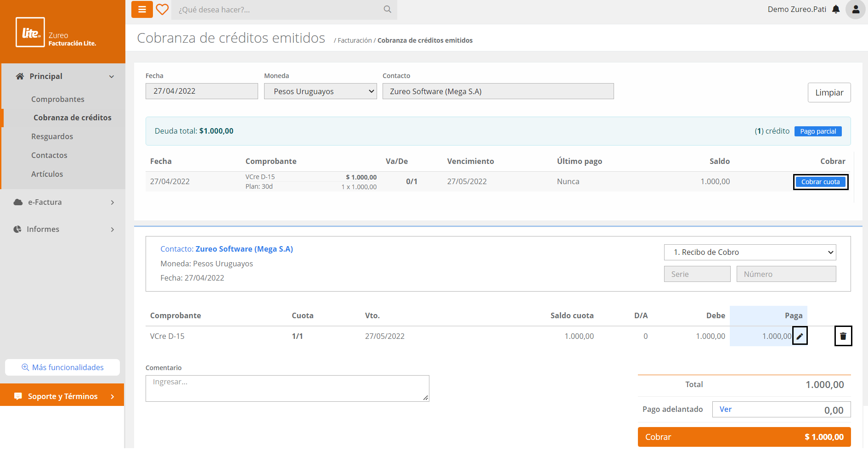Click the VCre D-15 comprobante in upper table
The height and width of the screenshot is (450, 868).
260,177
